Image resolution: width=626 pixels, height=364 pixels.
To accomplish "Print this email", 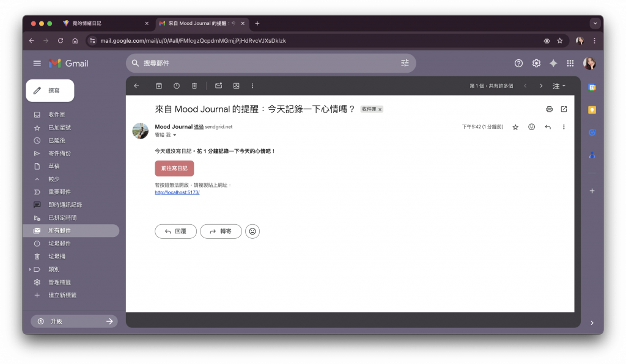I will (550, 109).
